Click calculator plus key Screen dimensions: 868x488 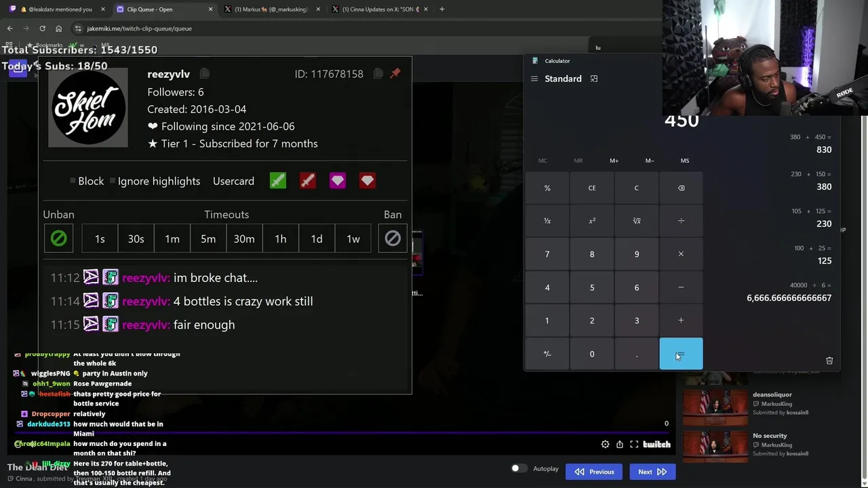[x=681, y=321]
